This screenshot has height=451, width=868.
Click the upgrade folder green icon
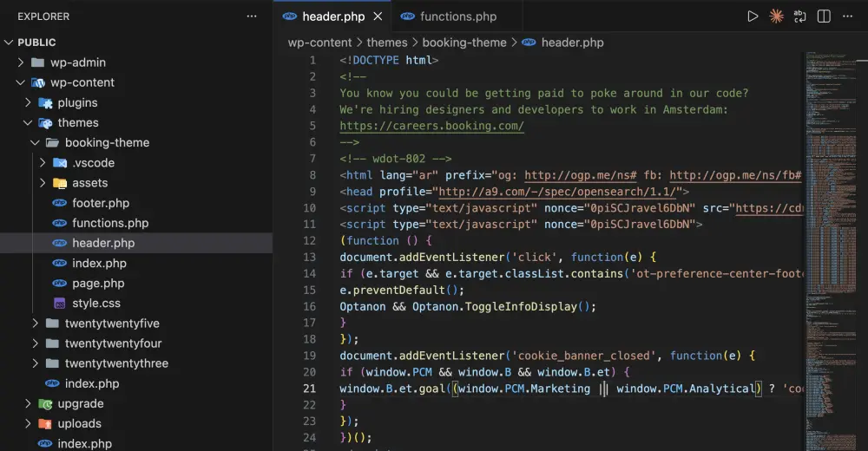pyautogui.click(x=45, y=404)
